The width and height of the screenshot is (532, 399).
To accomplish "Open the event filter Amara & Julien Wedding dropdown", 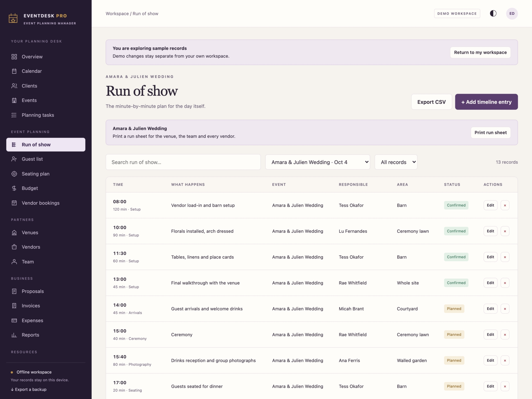I will click(318, 162).
